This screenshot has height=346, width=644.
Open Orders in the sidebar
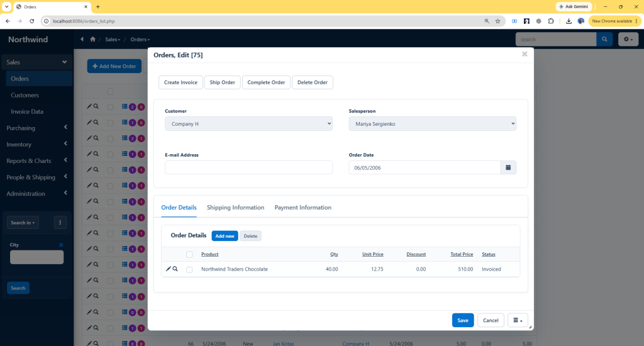click(39, 79)
